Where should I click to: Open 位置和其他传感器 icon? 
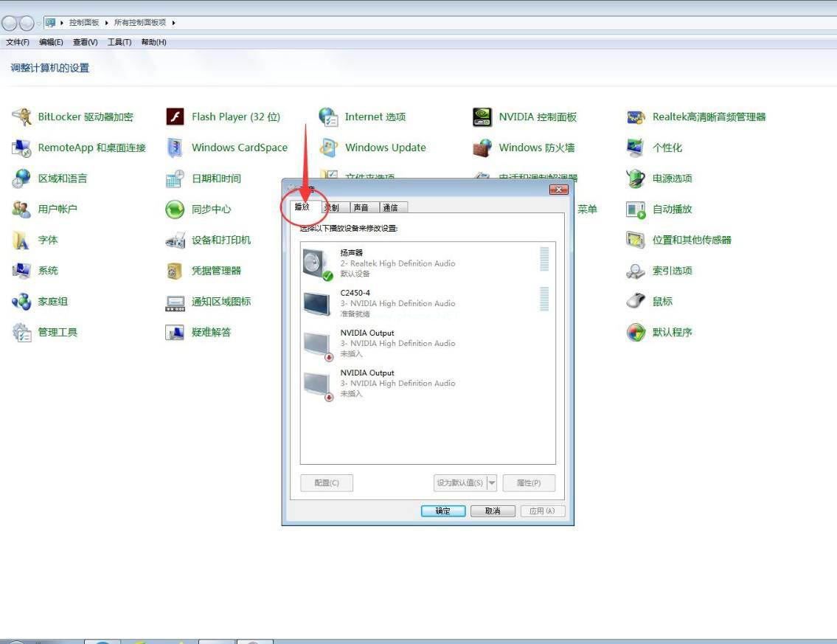tap(636, 240)
